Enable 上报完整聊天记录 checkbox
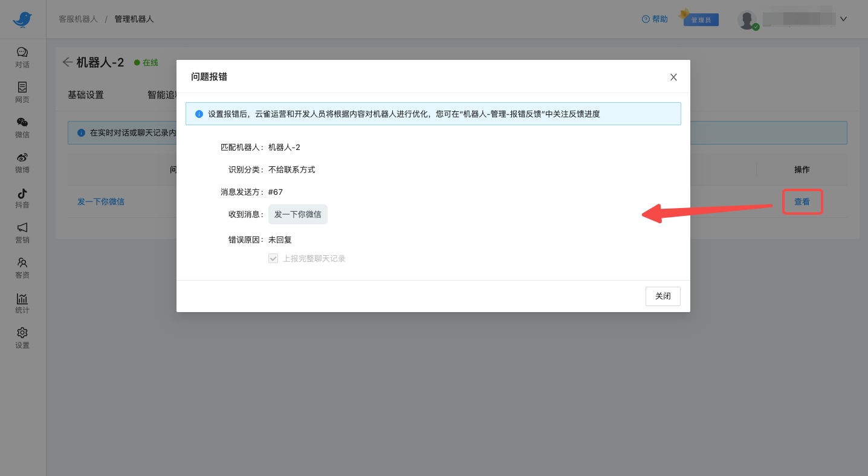 (x=273, y=258)
